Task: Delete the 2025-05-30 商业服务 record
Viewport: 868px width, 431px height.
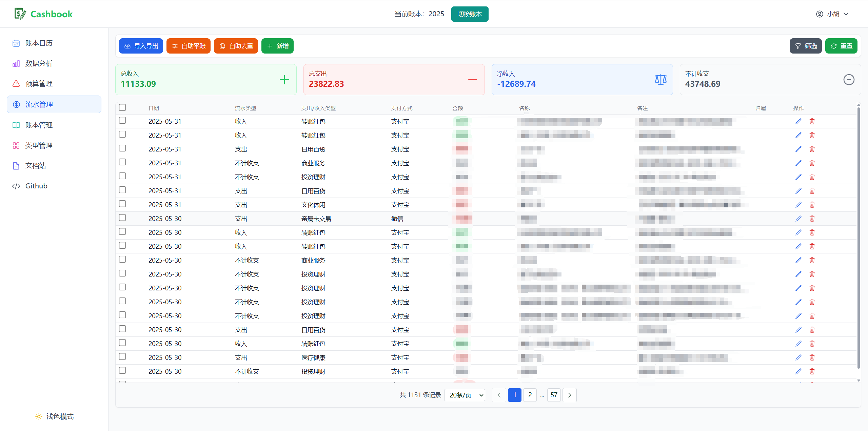Action: (812, 260)
